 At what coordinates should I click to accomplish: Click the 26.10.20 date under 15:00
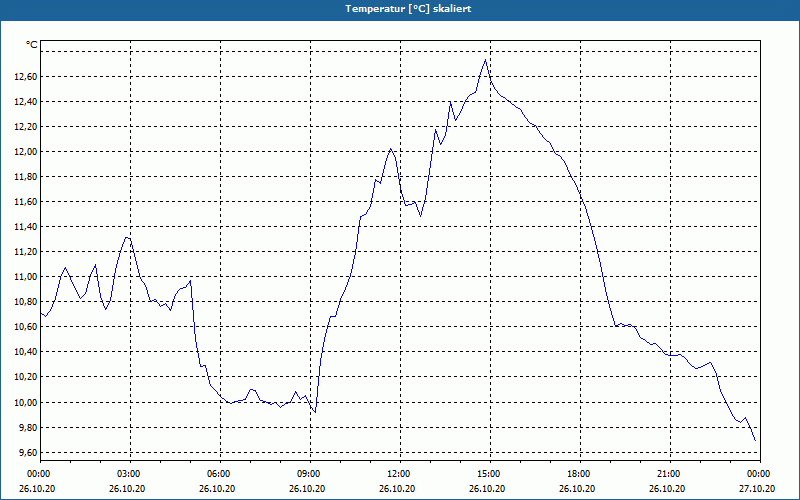click(487, 488)
